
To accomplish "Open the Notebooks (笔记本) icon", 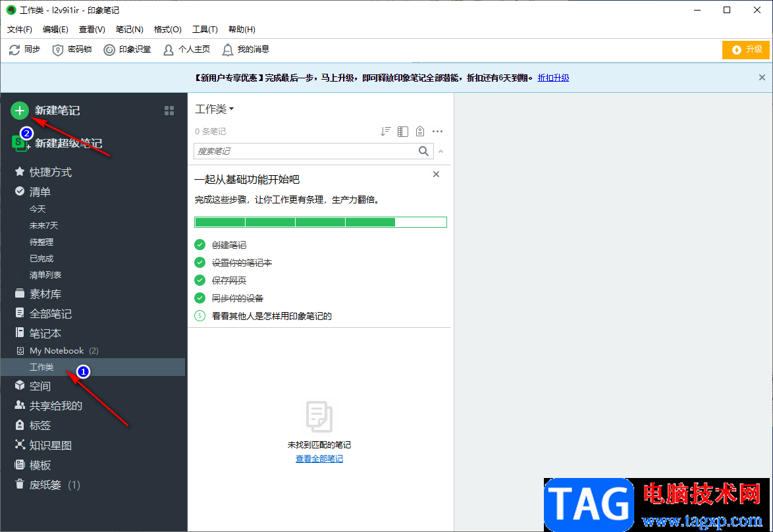I will pyautogui.click(x=20, y=332).
